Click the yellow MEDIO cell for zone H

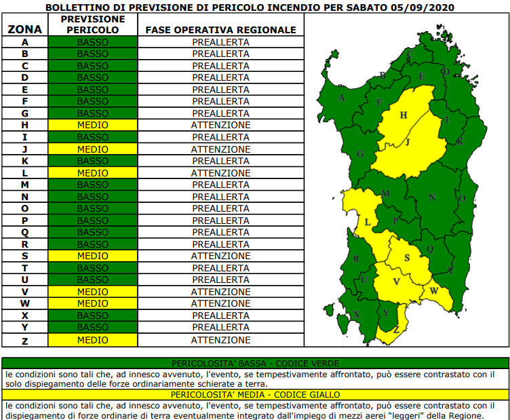[x=93, y=126]
